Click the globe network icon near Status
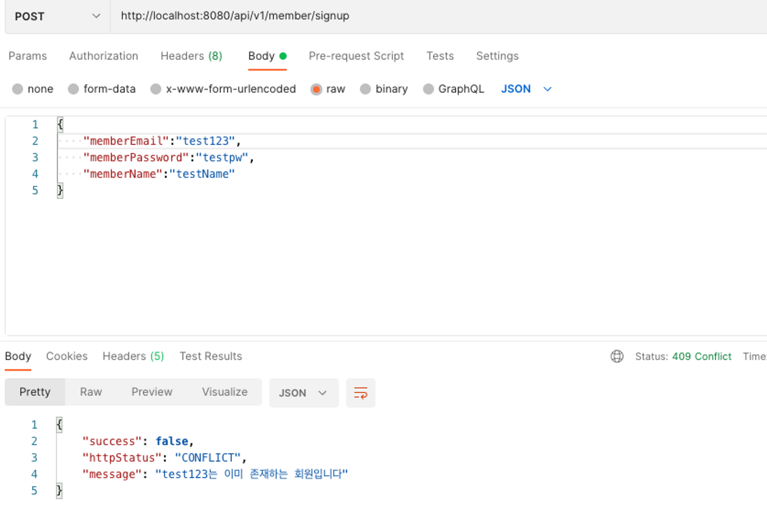Screen dimensions: 767x532 (x=617, y=356)
